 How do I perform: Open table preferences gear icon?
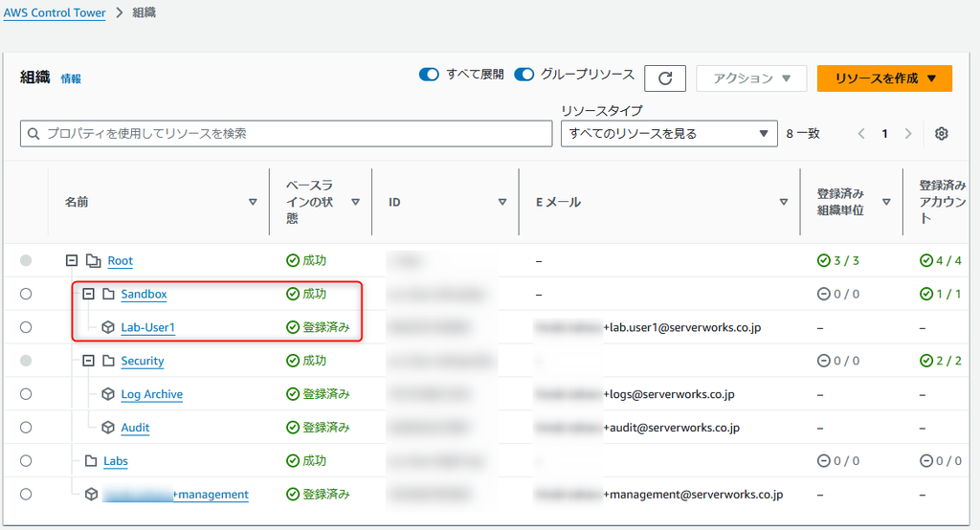pos(942,133)
